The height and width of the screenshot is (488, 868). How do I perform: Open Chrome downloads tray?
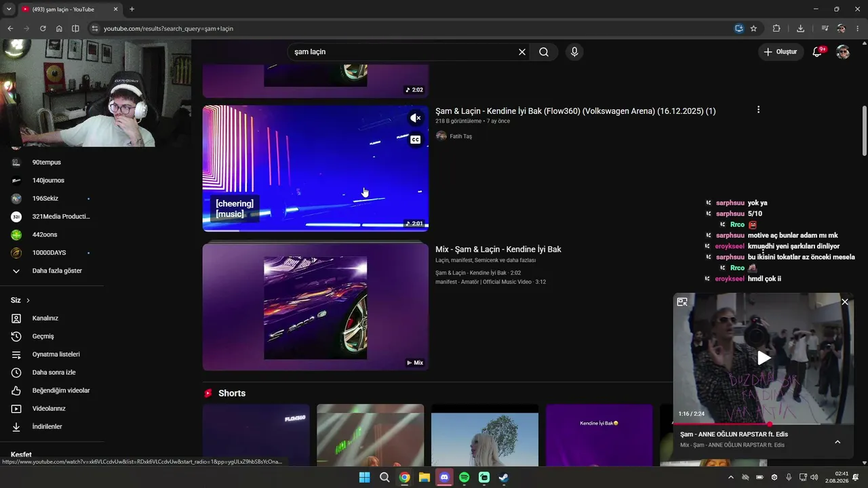tap(800, 28)
